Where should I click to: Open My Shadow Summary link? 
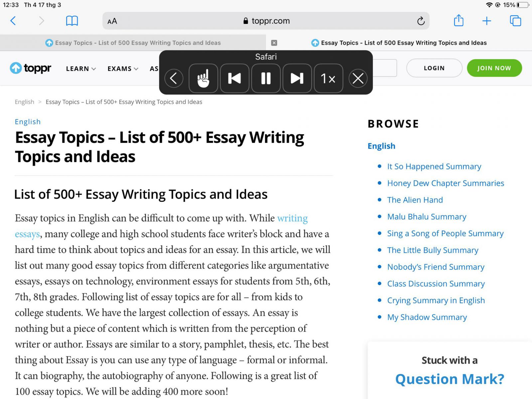[x=427, y=317]
